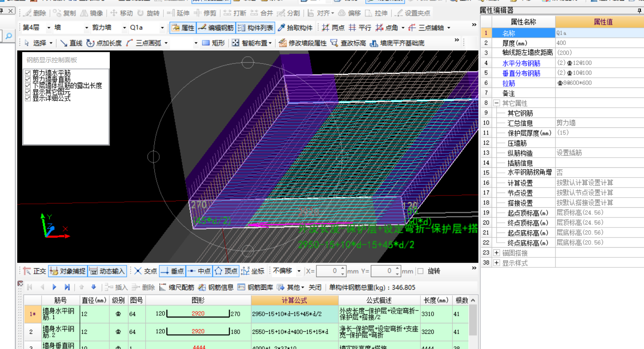The height and width of the screenshot is (349, 644).
Task: Open the 剪力墙 subtype dropdown
Action: tap(124, 28)
